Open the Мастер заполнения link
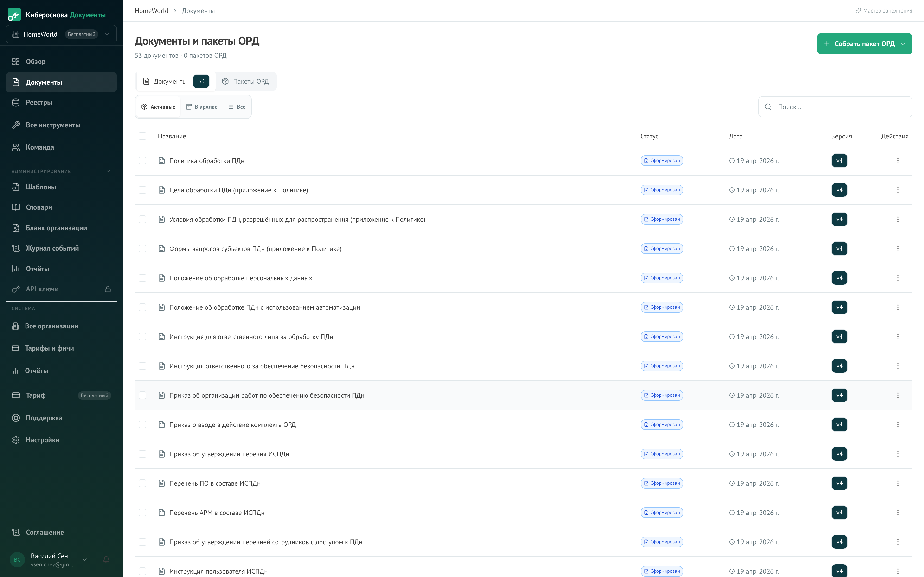Image resolution: width=924 pixels, height=577 pixels. (x=884, y=11)
